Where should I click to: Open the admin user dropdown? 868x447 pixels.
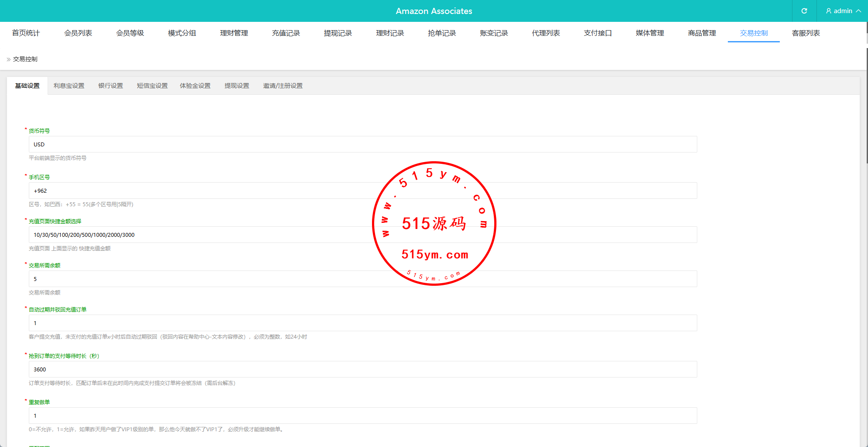tap(843, 11)
